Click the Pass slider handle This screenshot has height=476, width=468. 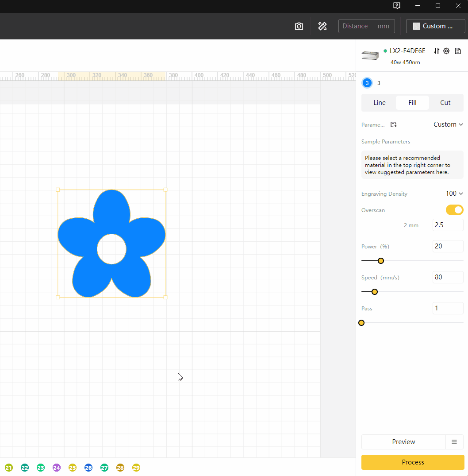361,323
